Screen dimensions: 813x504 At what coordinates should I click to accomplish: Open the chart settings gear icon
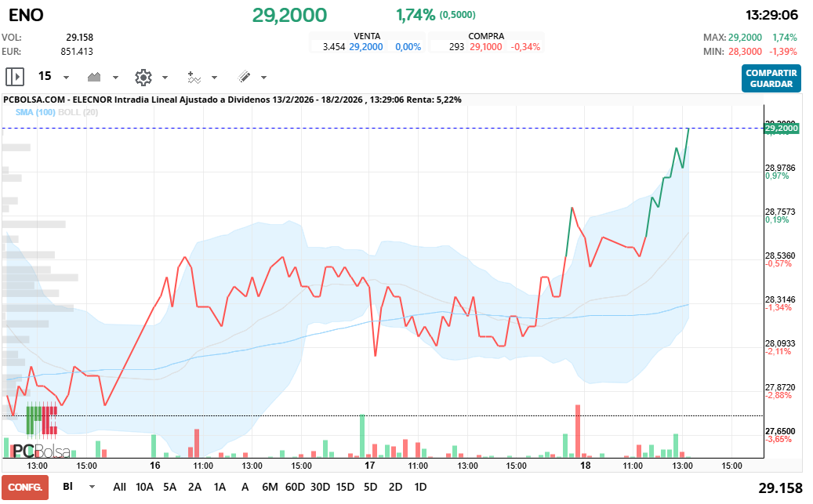pyautogui.click(x=143, y=77)
